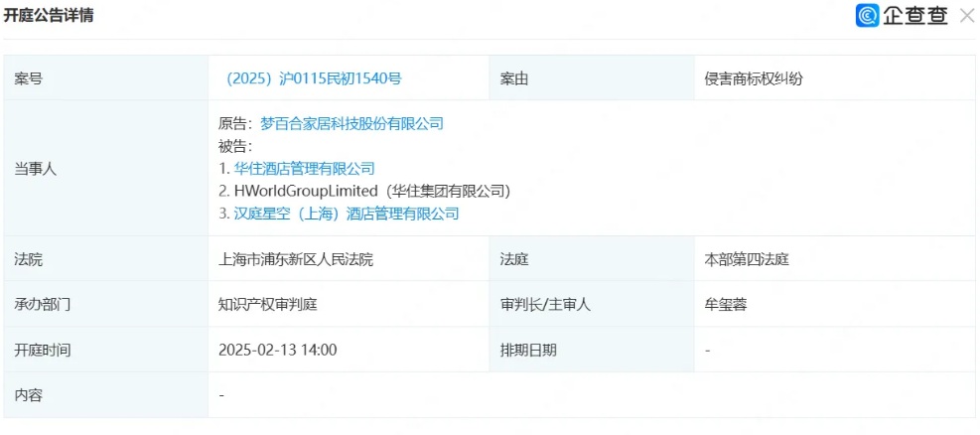This screenshot has width=980, height=435.
Task: Click the 承办部门 label cell
Action: coord(105,304)
